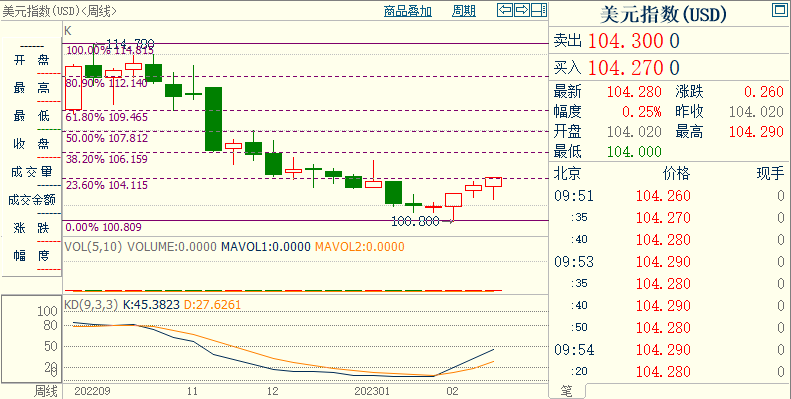The width and height of the screenshot is (791, 399).
Task: Select the 最高 field in left panel
Action: 31,88
